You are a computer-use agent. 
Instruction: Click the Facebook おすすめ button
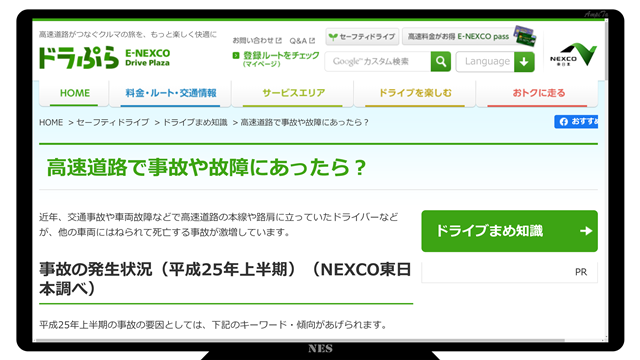coord(576,122)
